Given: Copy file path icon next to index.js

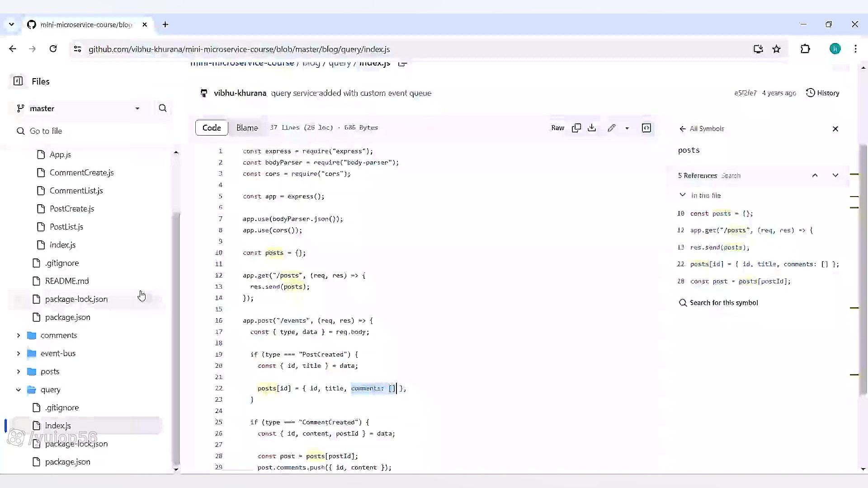Looking at the screenshot, I should (403, 63).
